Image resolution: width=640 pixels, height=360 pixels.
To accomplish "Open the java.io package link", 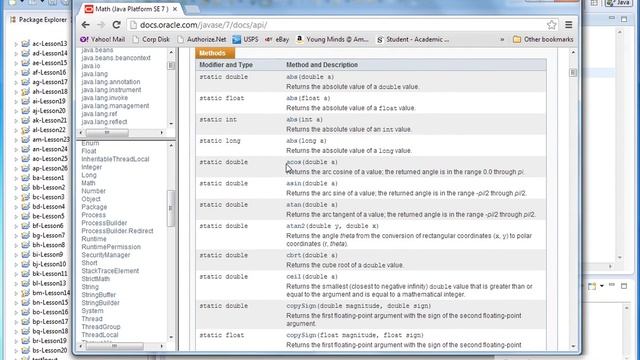I will [x=91, y=66].
